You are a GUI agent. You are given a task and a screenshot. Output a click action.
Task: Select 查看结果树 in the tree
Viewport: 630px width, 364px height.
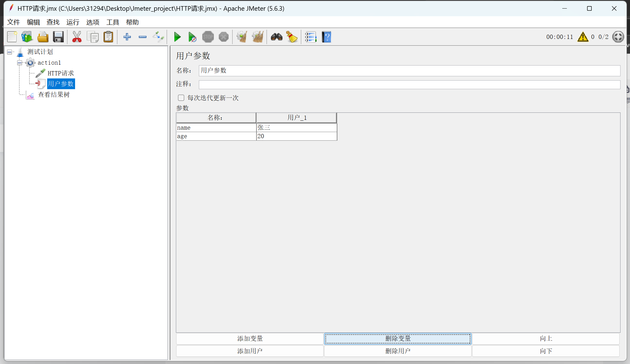pyautogui.click(x=54, y=95)
